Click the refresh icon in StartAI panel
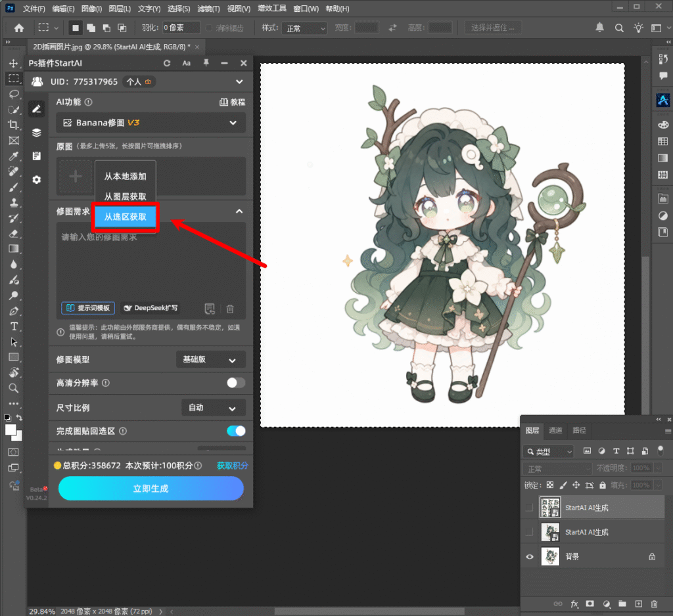Viewport: 673px width, 616px height. click(167, 64)
